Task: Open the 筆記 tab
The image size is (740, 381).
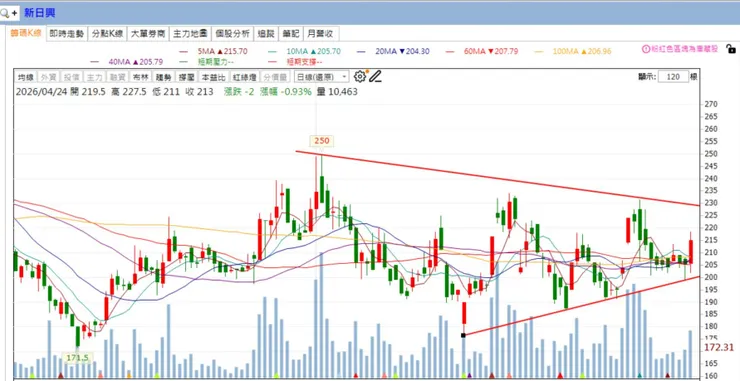Action: coord(291,34)
